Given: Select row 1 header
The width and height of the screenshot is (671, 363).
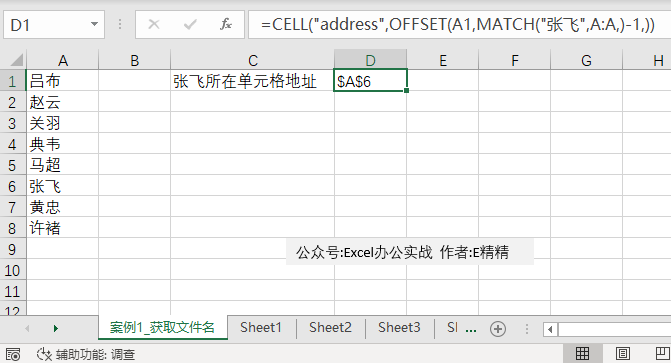Looking at the screenshot, I should tap(12, 81).
